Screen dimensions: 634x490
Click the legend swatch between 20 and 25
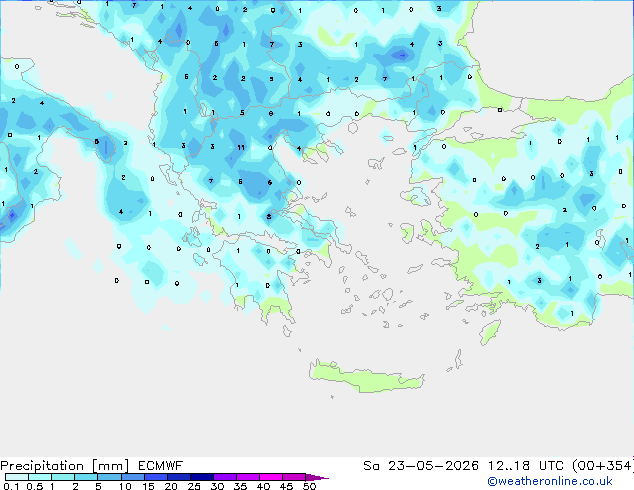click(x=178, y=477)
